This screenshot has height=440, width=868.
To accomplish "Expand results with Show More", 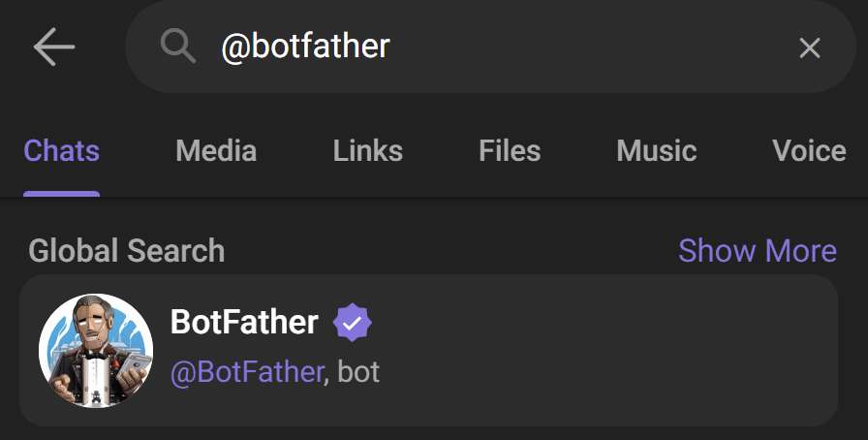I will (758, 251).
